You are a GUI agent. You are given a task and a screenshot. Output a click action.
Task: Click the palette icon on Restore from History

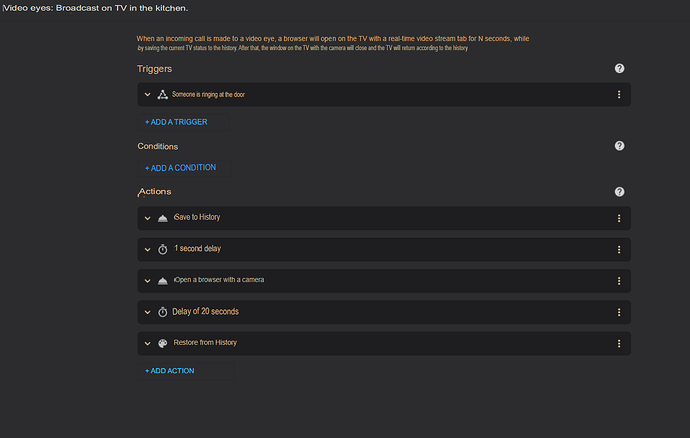point(162,343)
